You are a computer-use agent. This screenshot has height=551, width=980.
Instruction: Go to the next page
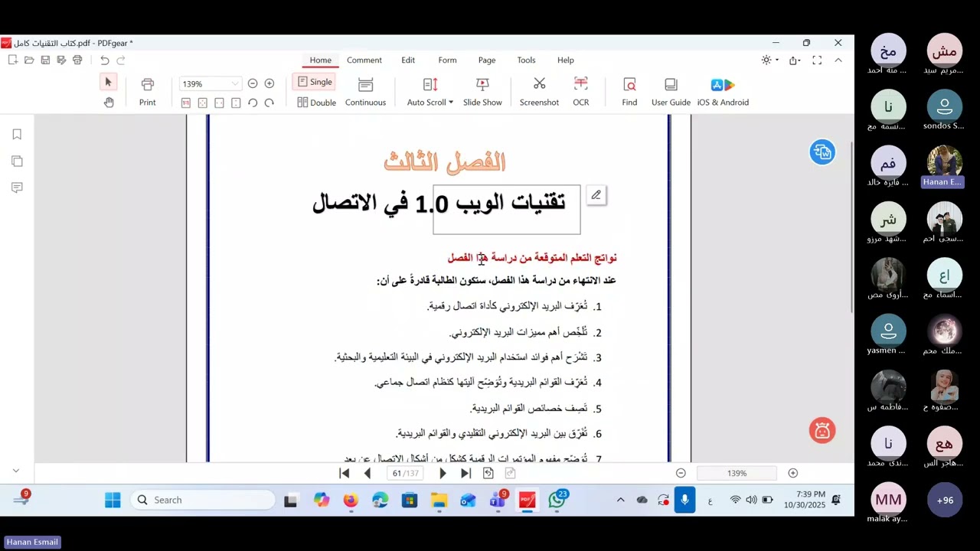443,474
